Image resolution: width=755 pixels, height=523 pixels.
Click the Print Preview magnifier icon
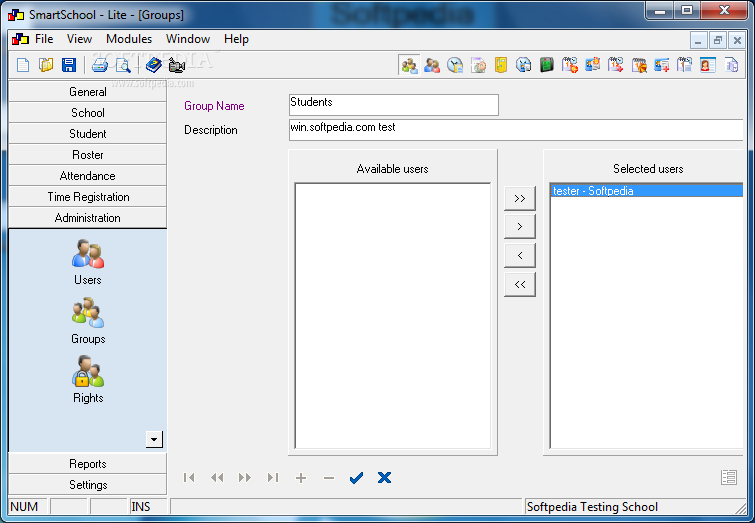tap(123, 65)
